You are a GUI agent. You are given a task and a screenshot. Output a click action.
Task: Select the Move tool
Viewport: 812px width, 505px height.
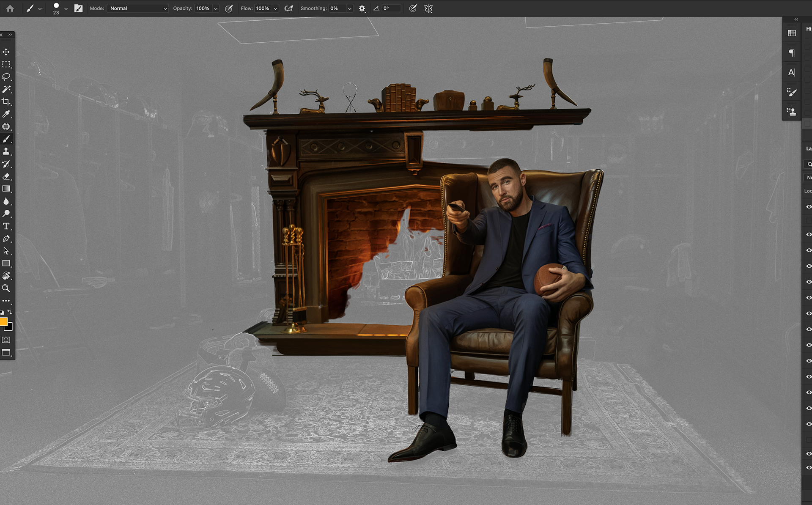coord(6,52)
